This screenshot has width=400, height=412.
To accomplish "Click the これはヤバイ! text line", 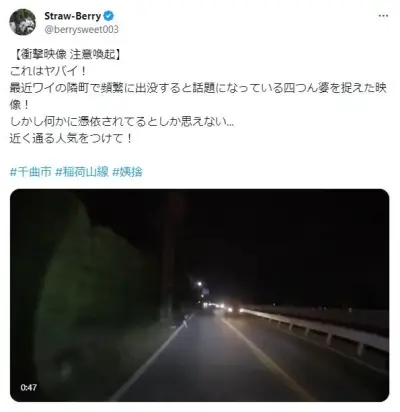I will [48, 71].
